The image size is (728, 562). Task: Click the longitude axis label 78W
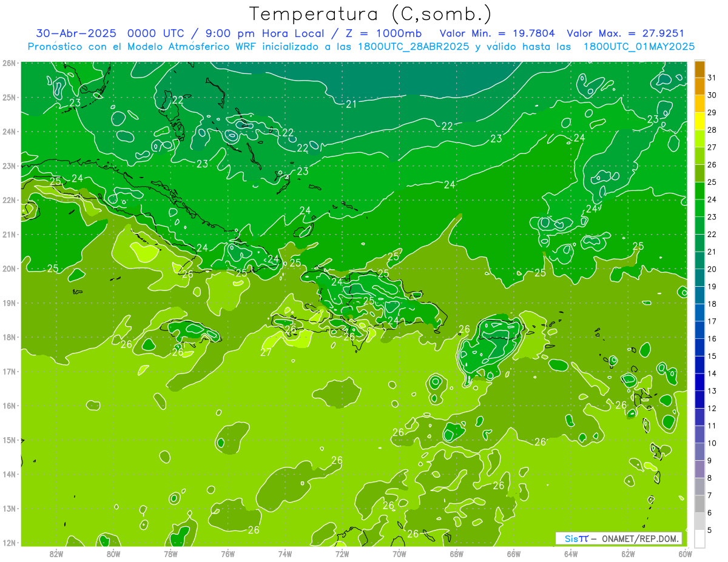(170, 554)
